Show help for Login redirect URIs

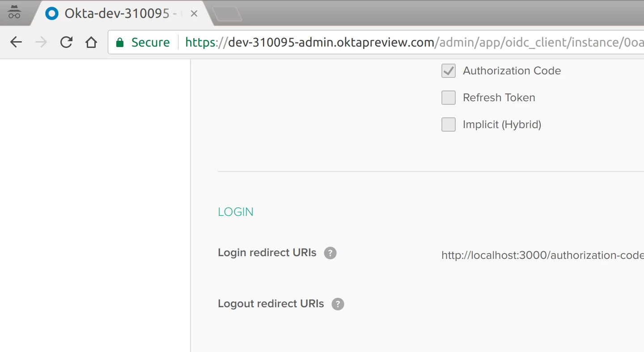pos(330,253)
